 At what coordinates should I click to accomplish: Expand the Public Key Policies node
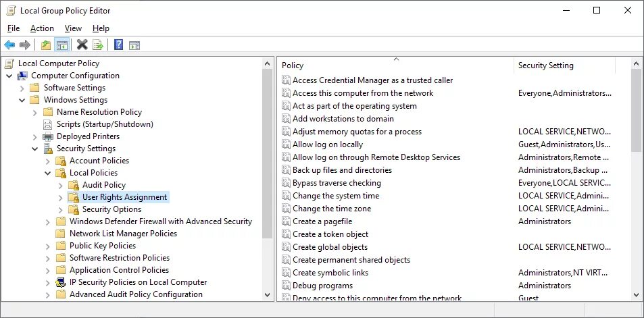tap(47, 246)
